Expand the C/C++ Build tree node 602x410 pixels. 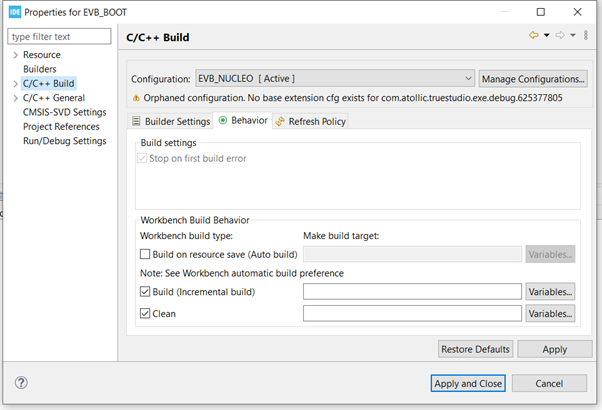[15, 84]
